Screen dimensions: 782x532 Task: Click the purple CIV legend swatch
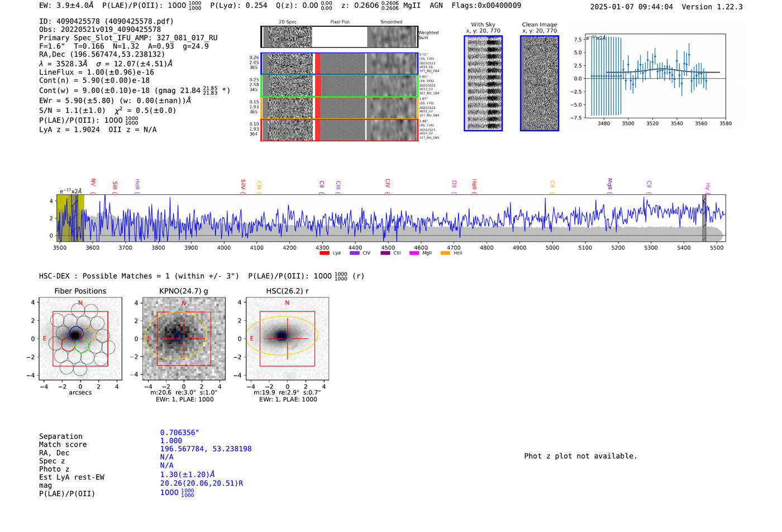click(x=355, y=253)
